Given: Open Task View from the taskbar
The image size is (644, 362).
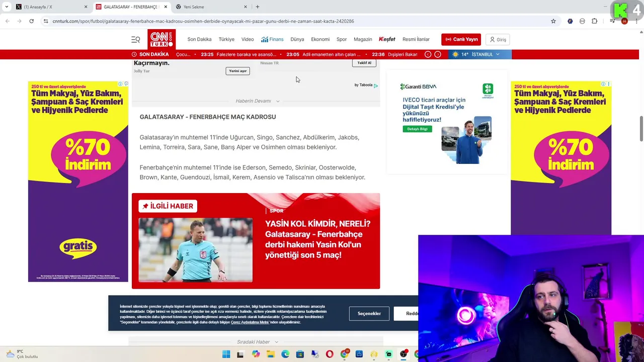Looking at the screenshot, I should pyautogui.click(x=240, y=354).
